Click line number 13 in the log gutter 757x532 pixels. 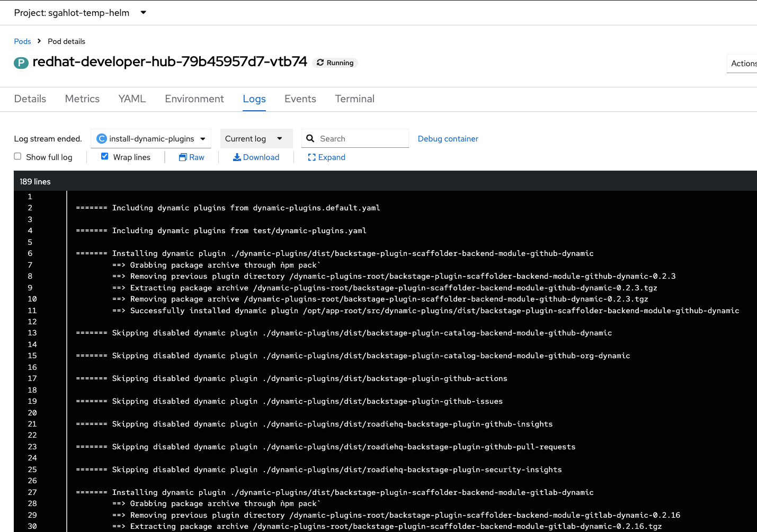tap(32, 333)
